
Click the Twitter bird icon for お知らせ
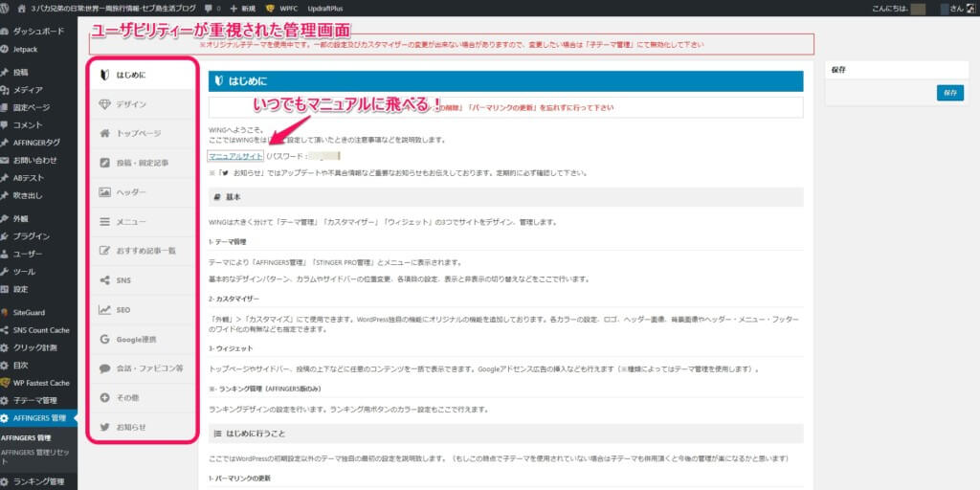(x=105, y=427)
